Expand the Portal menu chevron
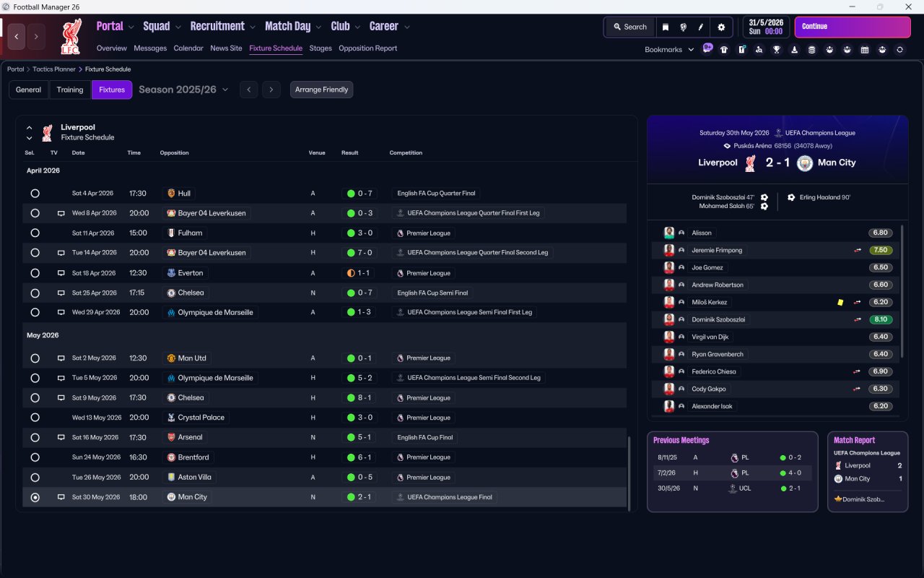Image resolution: width=924 pixels, height=578 pixels. coord(131,27)
